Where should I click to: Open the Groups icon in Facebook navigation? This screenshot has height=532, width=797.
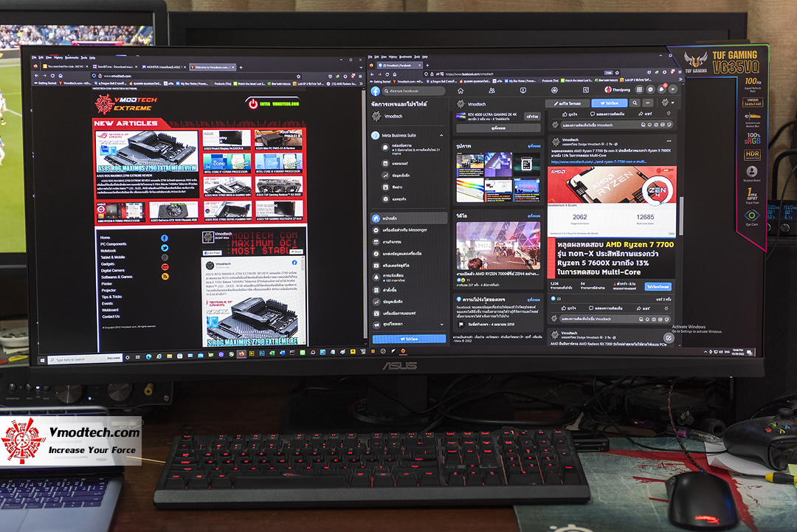coord(554,90)
